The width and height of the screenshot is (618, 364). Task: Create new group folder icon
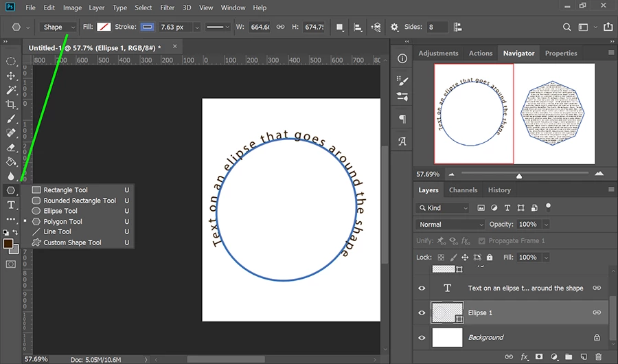pyautogui.click(x=569, y=357)
